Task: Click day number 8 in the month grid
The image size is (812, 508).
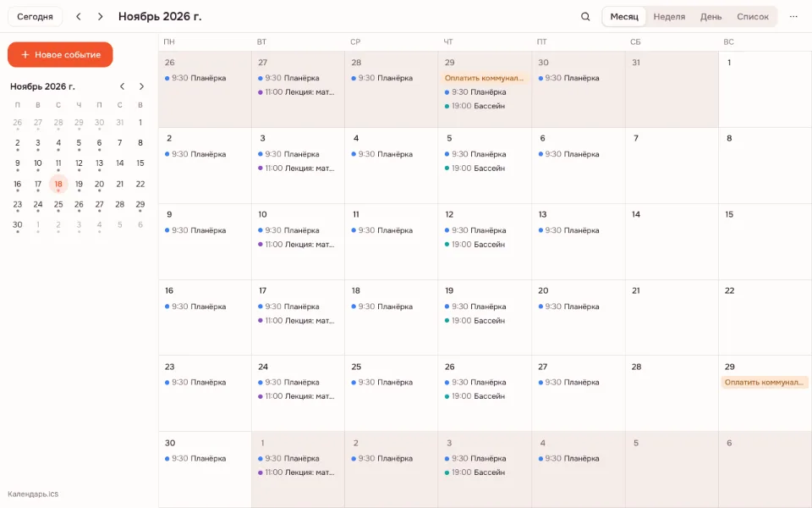Action: tap(729, 138)
